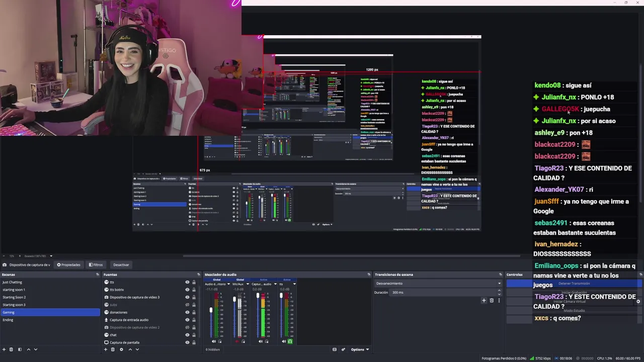Pop out the Mezclador de audio dock
The image size is (644, 362).
pyautogui.click(x=369, y=275)
